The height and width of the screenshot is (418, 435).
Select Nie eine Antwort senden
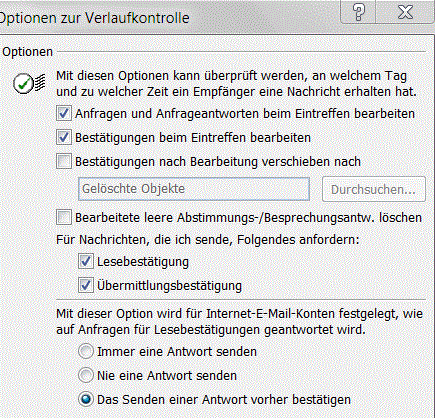pyautogui.click(x=86, y=375)
